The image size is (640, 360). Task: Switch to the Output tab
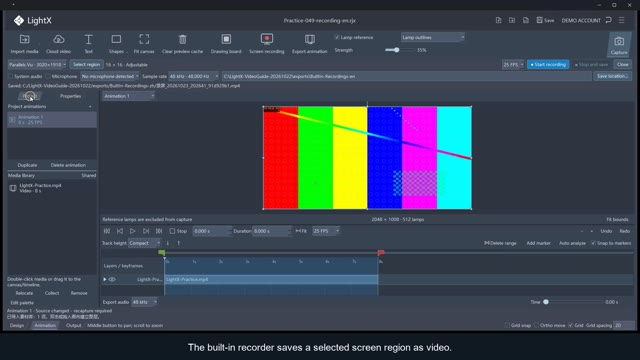(73, 325)
